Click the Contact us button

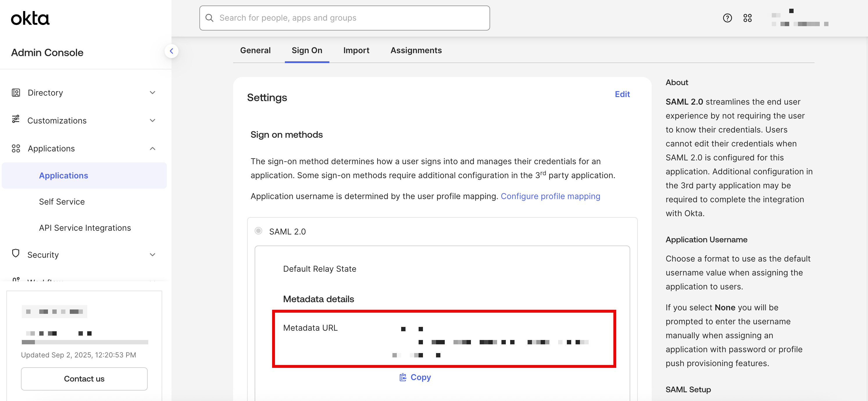pyautogui.click(x=84, y=379)
